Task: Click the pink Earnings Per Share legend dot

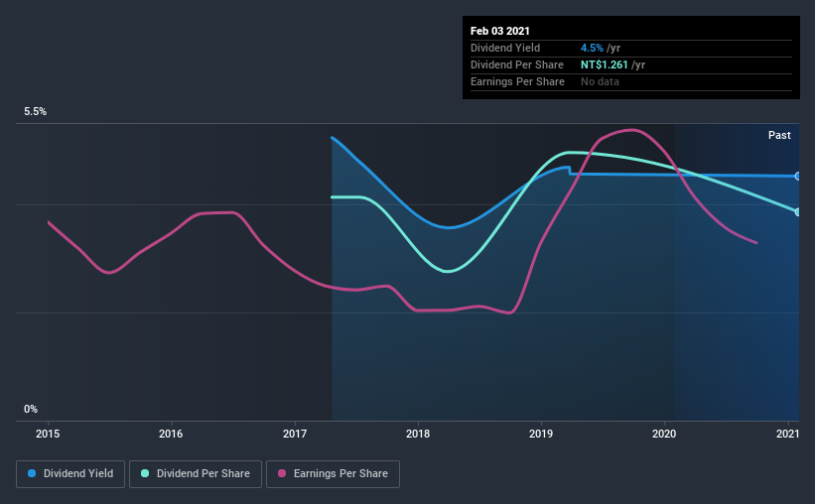Action: click(282, 473)
